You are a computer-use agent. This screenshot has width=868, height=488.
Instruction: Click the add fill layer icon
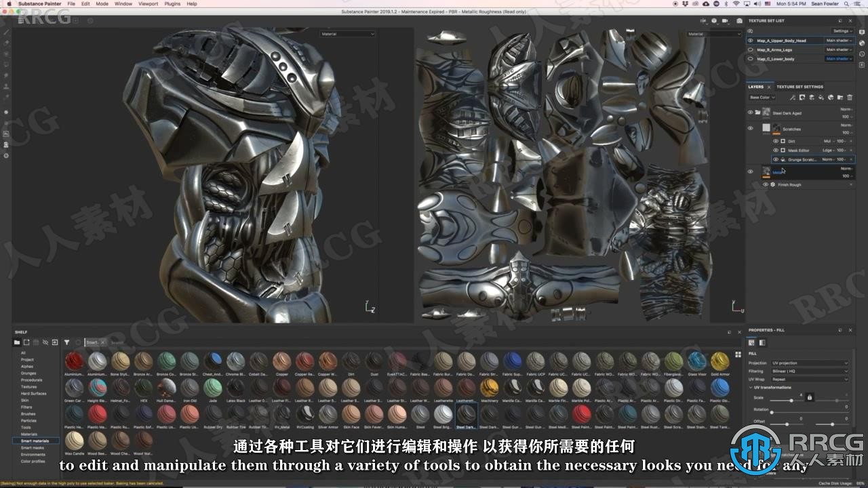(x=821, y=97)
